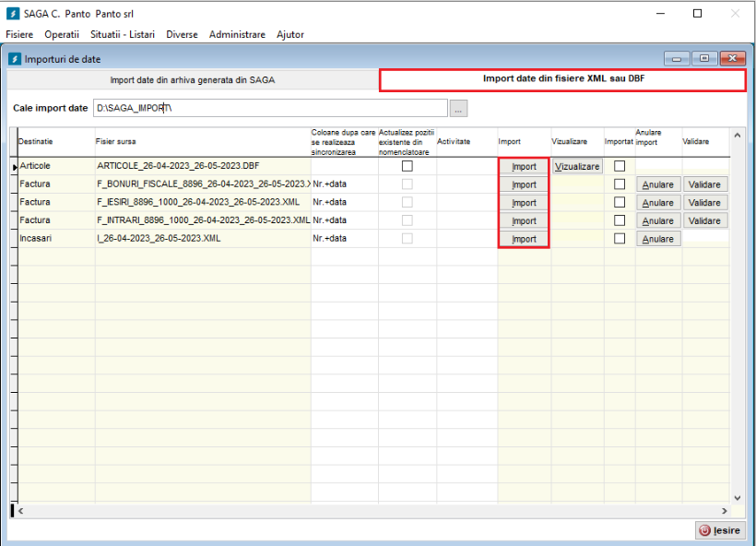Click the SAGA app icon in title bar
The width and height of the screenshot is (756, 546).
tap(13, 14)
